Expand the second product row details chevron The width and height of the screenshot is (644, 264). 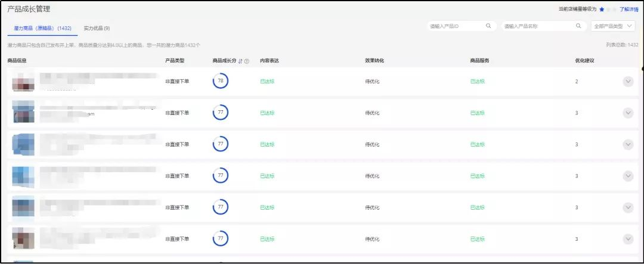click(x=627, y=113)
